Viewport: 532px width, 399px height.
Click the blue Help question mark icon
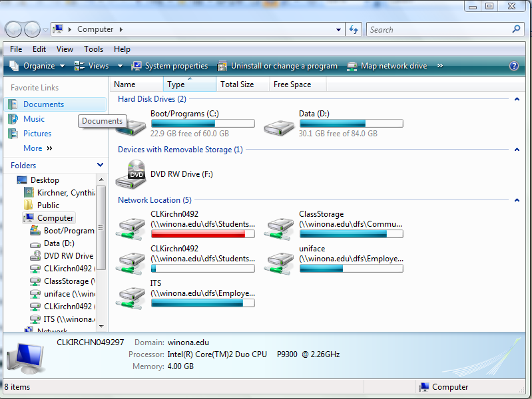coord(513,66)
